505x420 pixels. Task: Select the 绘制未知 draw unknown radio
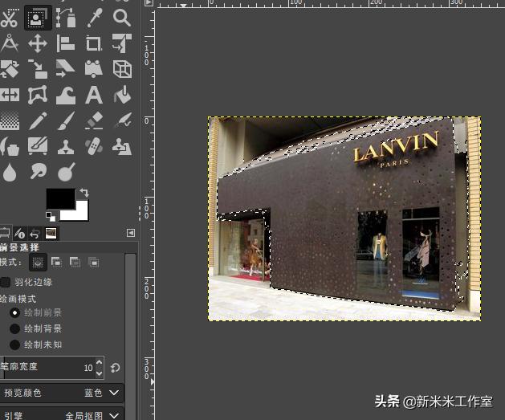tap(14, 345)
